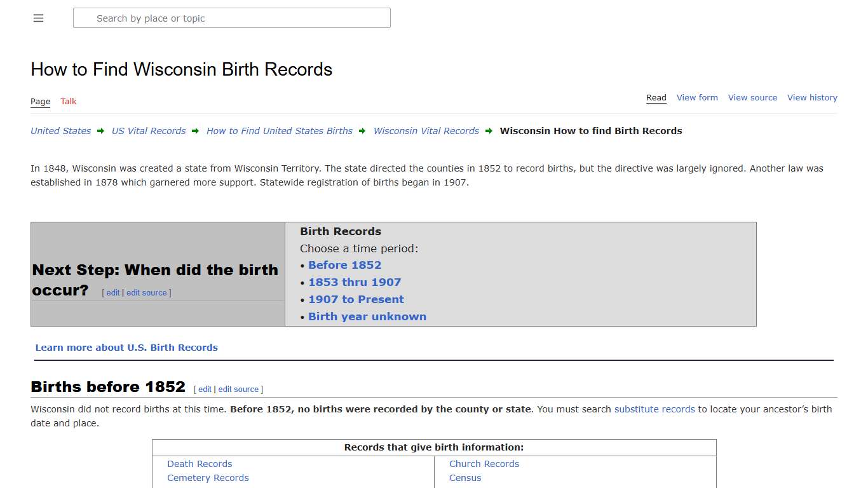Open Wisconsin Vital Records breadcrumb link
Screen dimensions: 868x488
click(426, 131)
